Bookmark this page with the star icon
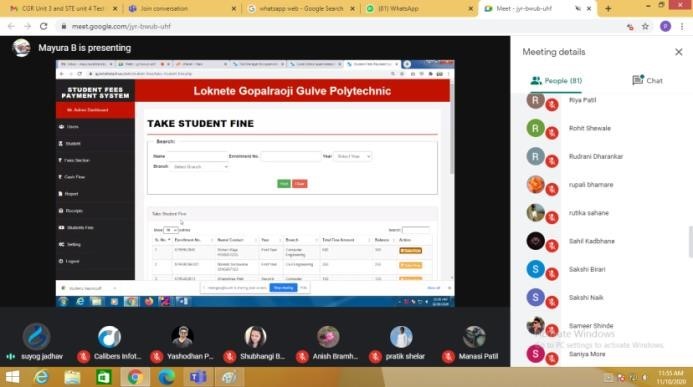 pos(645,27)
